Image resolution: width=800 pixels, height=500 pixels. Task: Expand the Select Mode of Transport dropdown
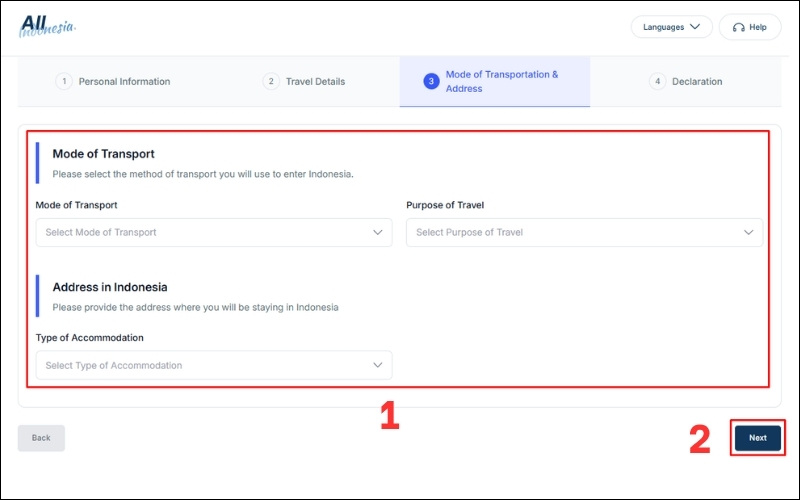[x=213, y=232]
